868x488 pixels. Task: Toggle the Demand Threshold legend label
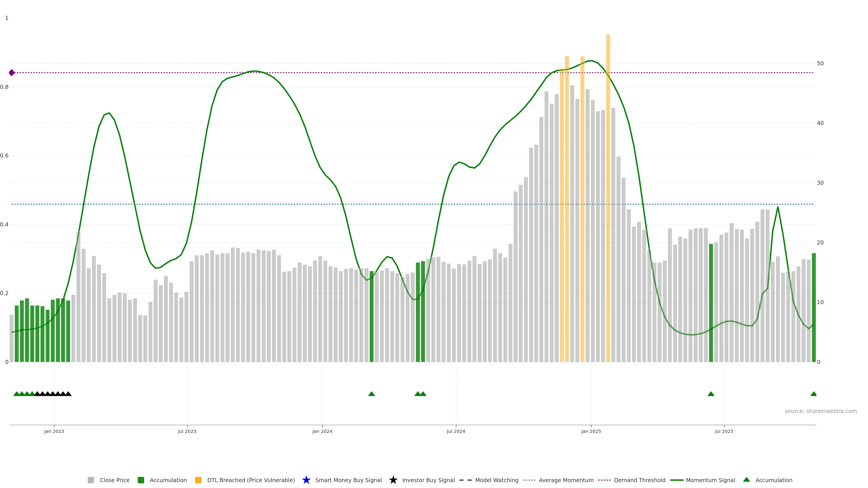639,480
